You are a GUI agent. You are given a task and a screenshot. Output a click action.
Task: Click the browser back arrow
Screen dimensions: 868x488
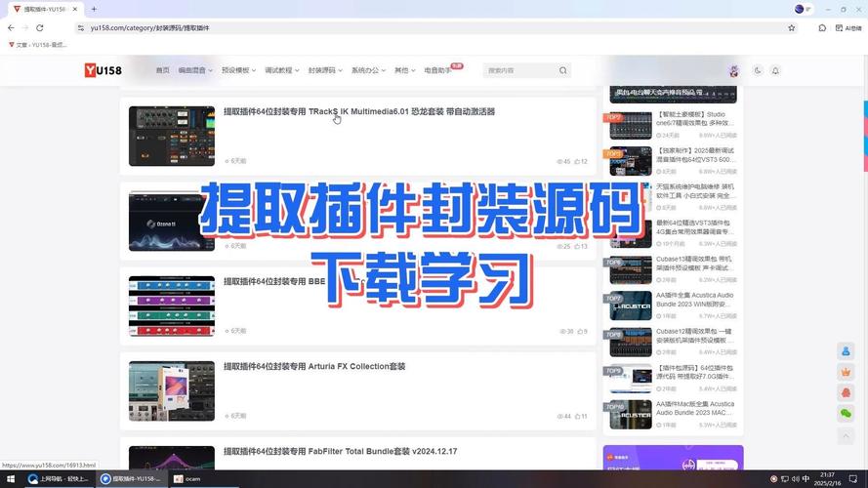(x=11, y=27)
